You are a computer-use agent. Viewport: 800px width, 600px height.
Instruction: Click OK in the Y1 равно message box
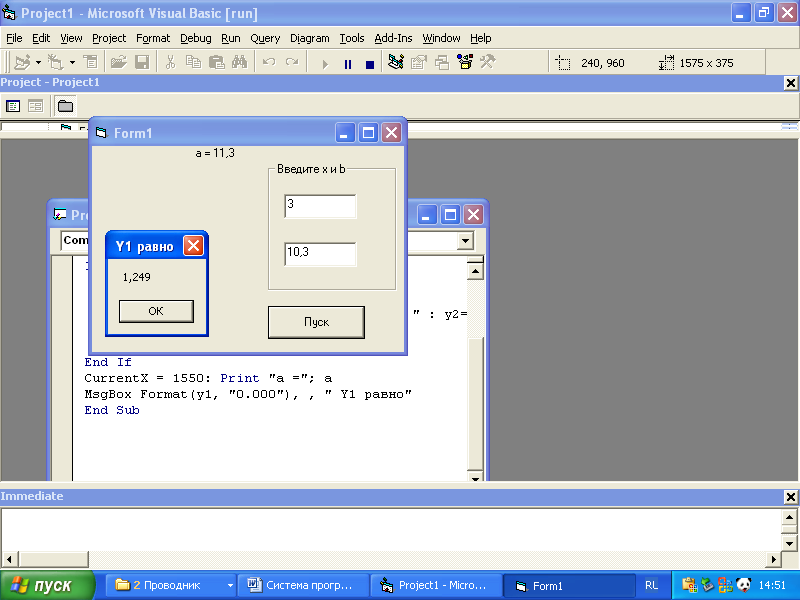pyautogui.click(x=156, y=311)
